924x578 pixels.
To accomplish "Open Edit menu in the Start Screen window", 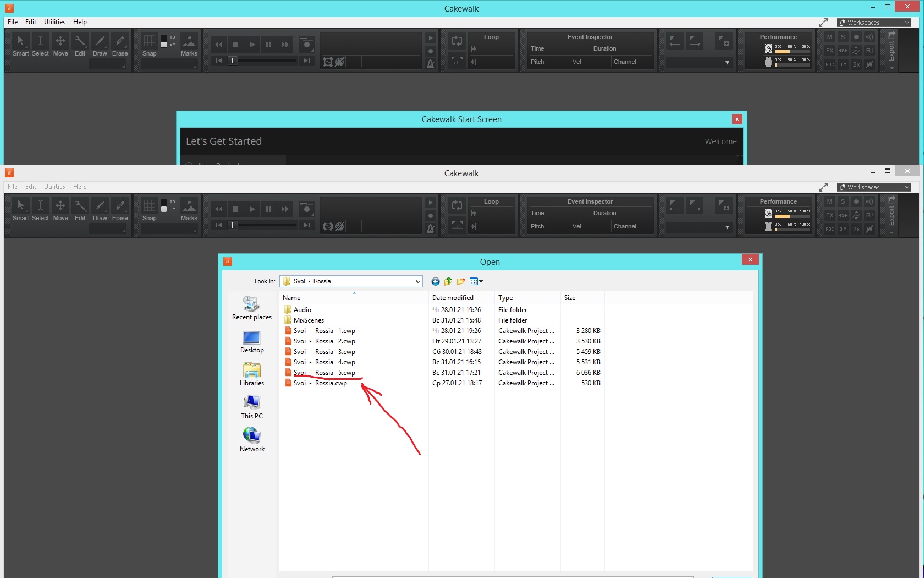I will pyautogui.click(x=31, y=22).
